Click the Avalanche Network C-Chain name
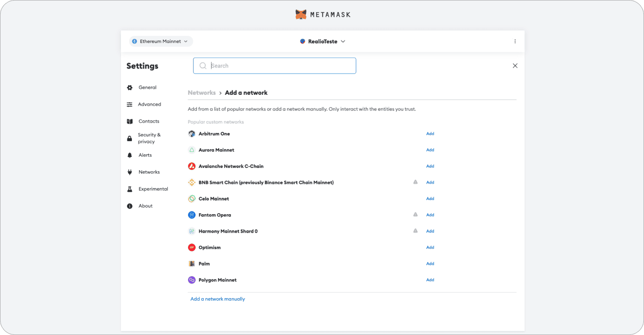This screenshot has width=644, height=335. 231,167
